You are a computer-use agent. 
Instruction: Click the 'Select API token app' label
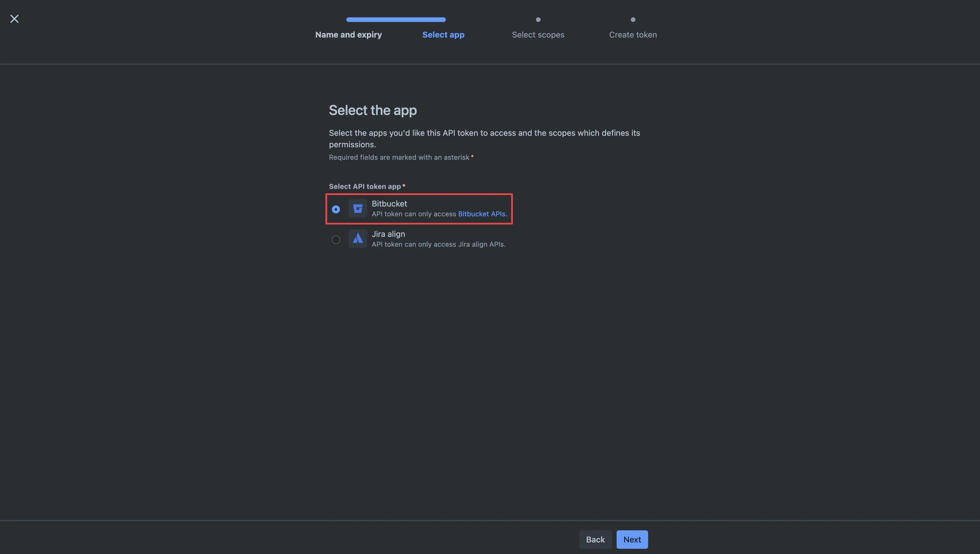tap(365, 186)
